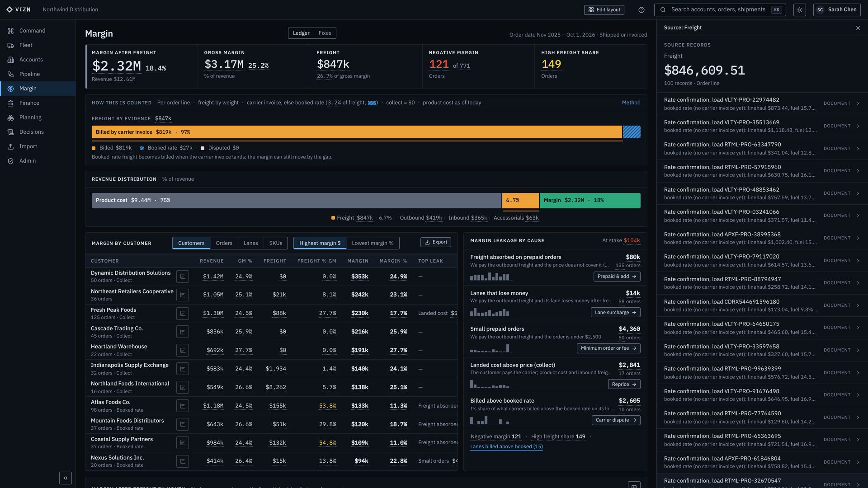Open detail icon for Dynamic Distribution Solutions
Image resolution: width=868 pixels, height=488 pixels.
point(183,277)
